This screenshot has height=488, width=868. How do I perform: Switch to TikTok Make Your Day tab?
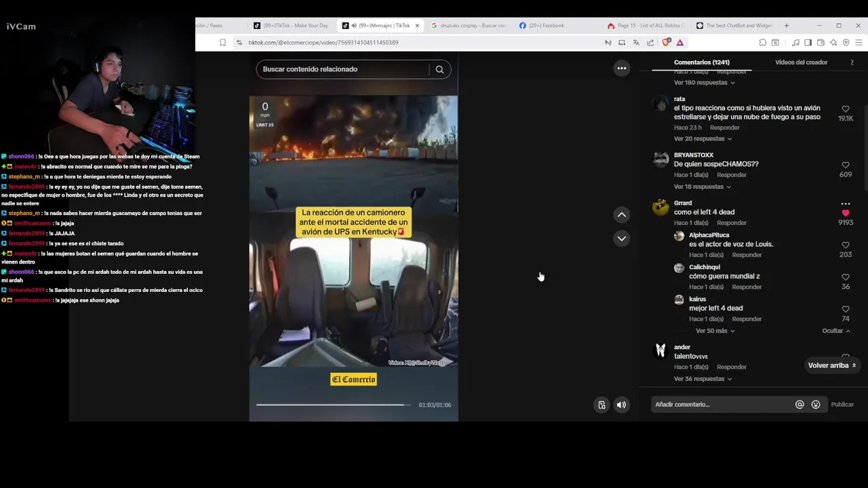292,26
